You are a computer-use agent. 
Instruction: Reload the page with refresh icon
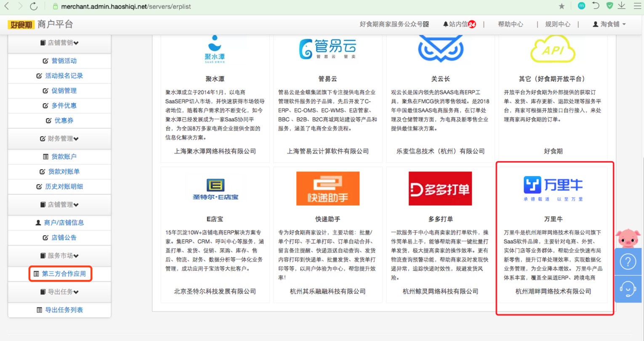(x=34, y=6)
